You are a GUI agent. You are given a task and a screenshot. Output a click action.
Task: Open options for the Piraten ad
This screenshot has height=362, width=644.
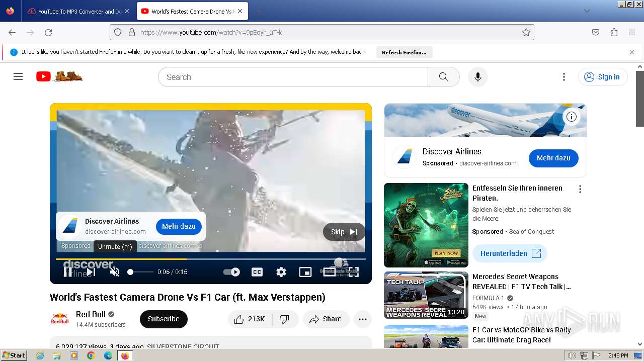pos(580,189)
